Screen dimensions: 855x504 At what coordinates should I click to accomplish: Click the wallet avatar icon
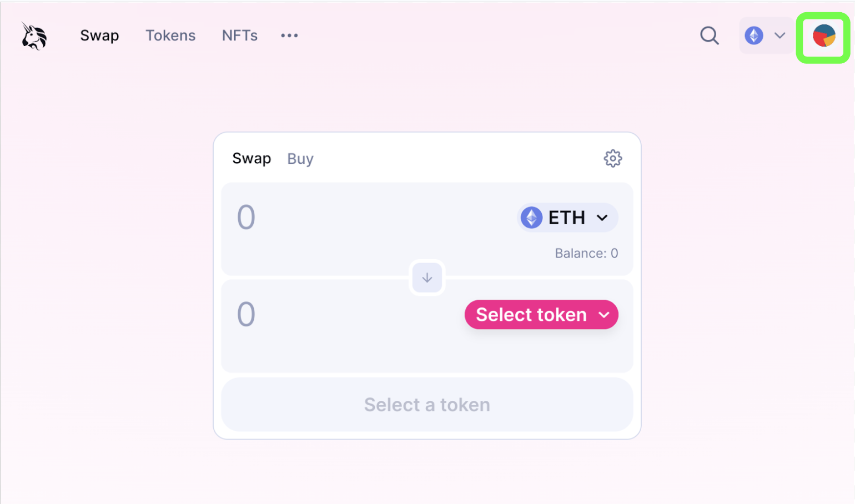point(824,36)
